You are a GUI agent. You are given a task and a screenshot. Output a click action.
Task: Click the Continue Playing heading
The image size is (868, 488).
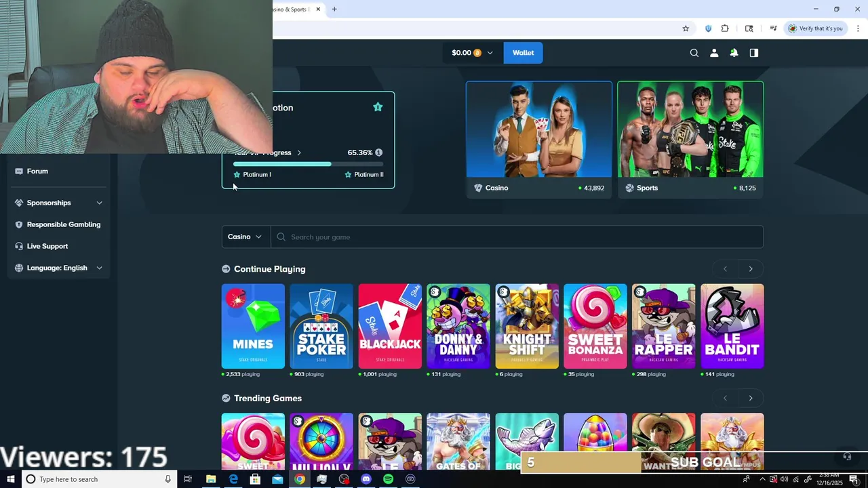click(x=270, y=269)
